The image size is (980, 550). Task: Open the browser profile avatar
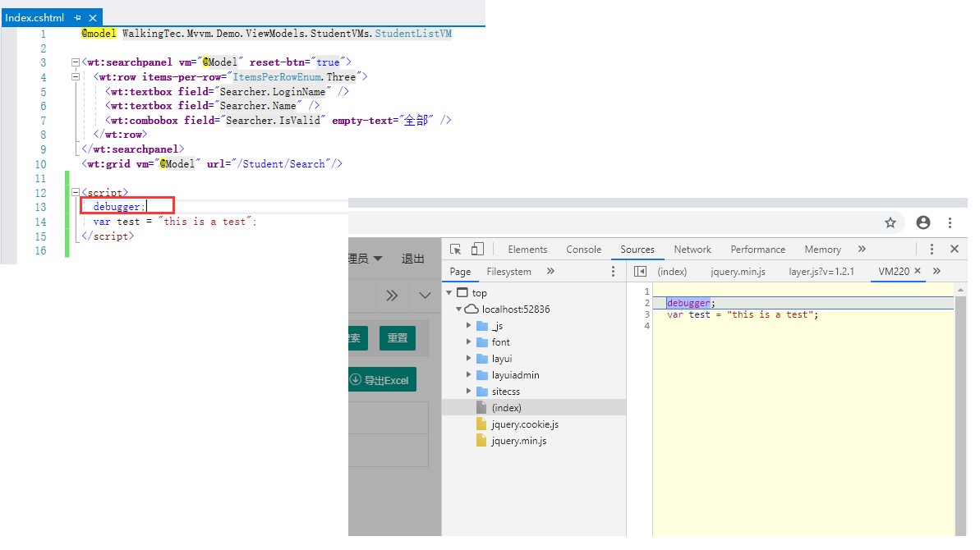[x=922, y=222]
